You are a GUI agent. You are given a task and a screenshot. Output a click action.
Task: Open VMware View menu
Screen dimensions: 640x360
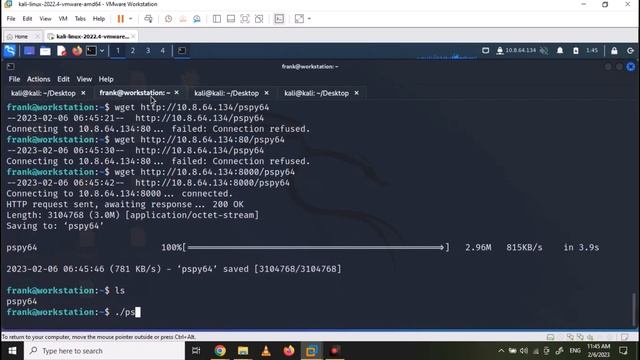click(45, 19)
